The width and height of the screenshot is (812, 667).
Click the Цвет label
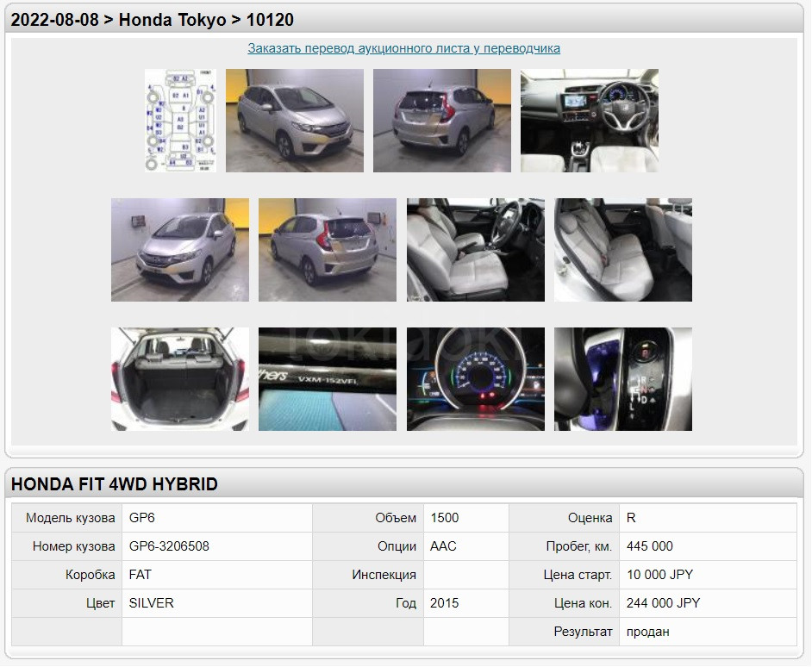(x=101, y=603)
